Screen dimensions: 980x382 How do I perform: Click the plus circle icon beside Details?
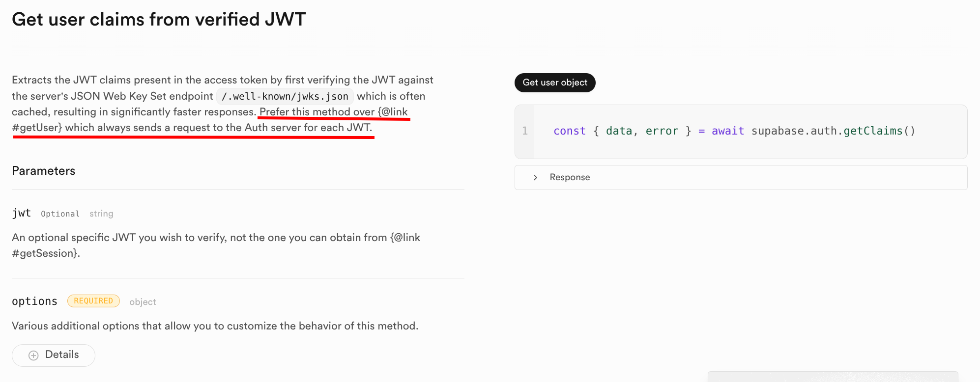(x=33, y=355)
